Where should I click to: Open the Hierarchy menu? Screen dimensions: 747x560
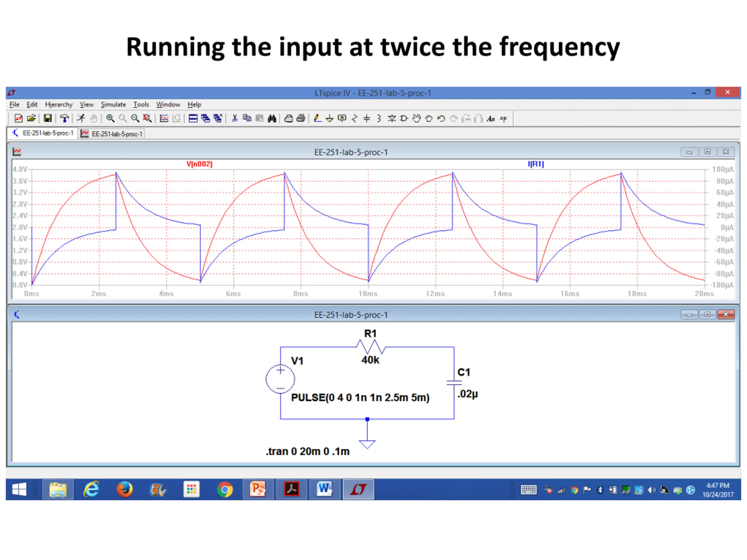click(59, 105)
